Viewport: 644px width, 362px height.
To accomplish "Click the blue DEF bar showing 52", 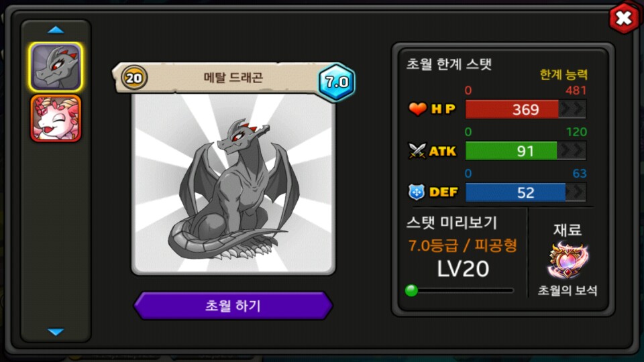I will click(x=515, y=192).
